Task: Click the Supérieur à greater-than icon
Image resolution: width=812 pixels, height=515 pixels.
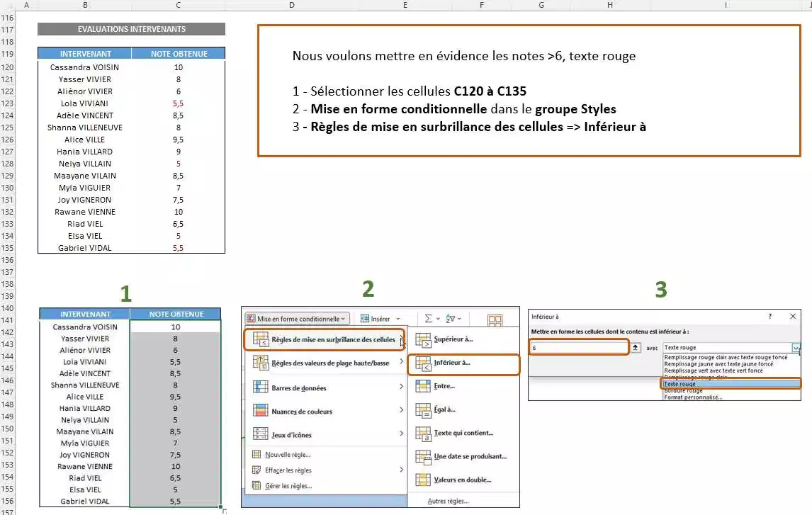Action: tap(423, 340)
